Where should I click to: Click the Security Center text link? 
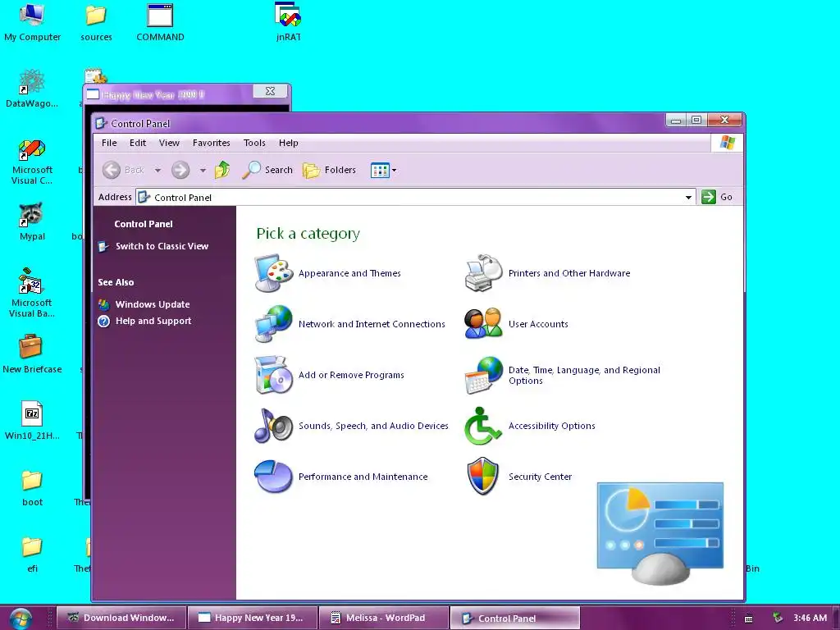[540, 477]
